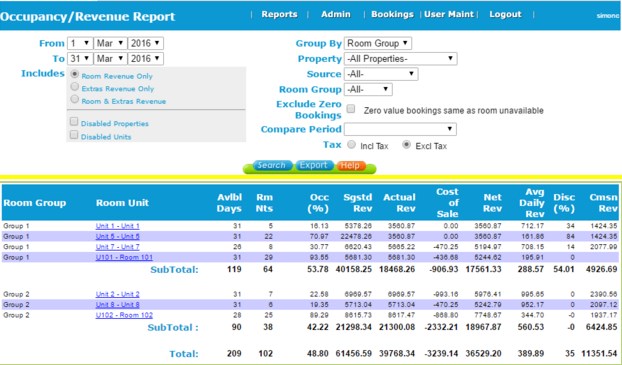Click the Group 1 commission subtotal 4926.69
The image size is (622, 365).
[x=601, y=269]
